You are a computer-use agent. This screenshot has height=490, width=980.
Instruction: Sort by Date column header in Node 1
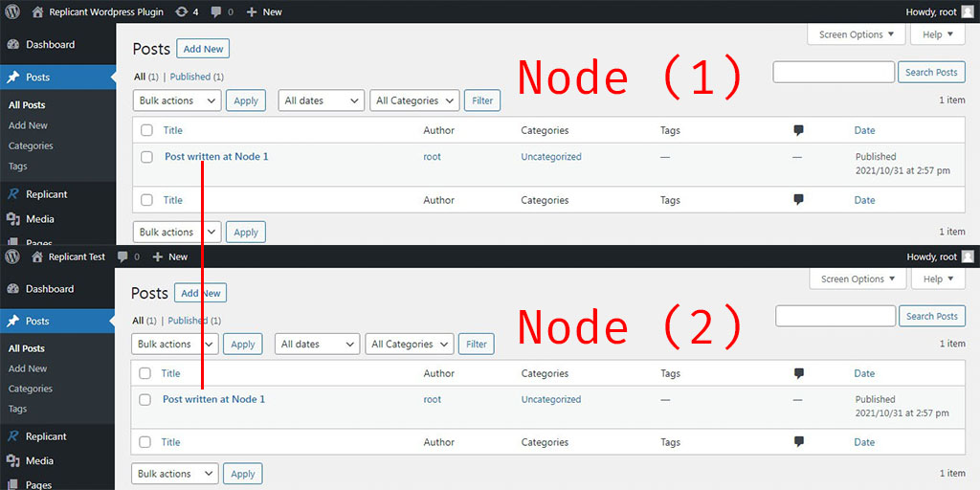(x=864, y=130)
